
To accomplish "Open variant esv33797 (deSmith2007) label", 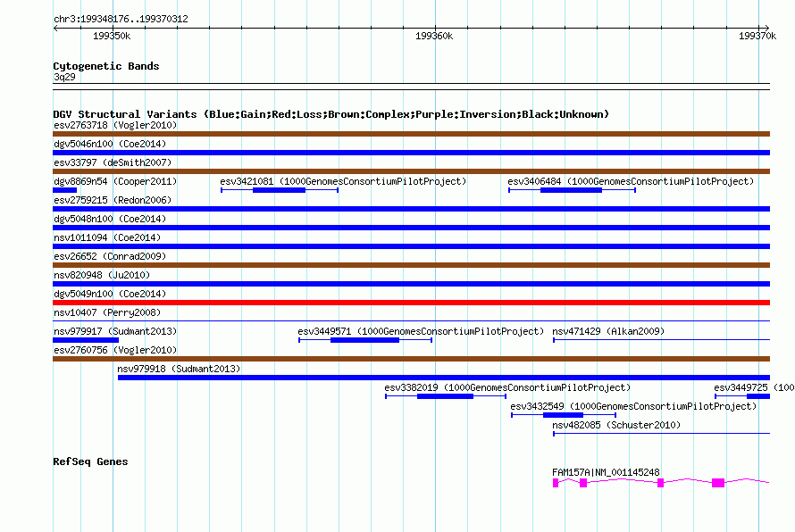I will (113, 162).
